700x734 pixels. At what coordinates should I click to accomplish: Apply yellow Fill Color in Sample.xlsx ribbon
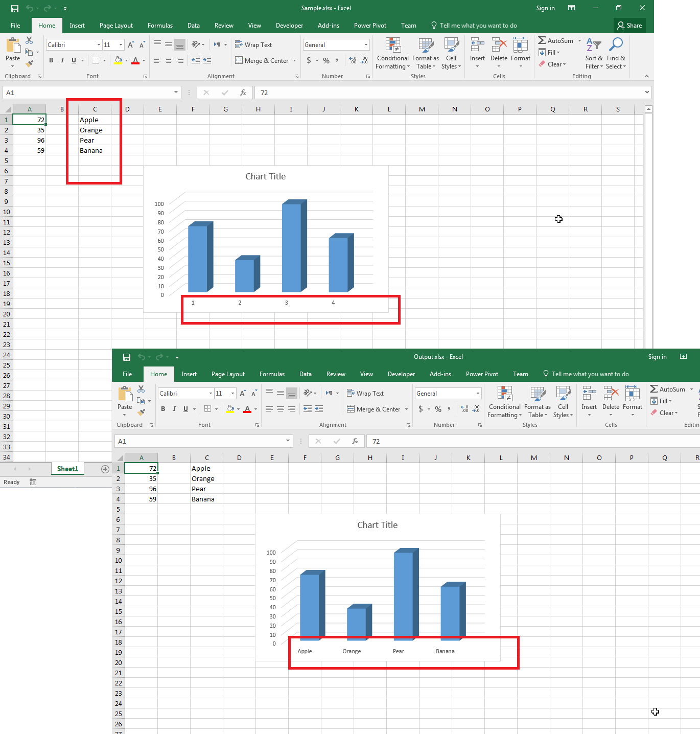click(x=119, y=60)
